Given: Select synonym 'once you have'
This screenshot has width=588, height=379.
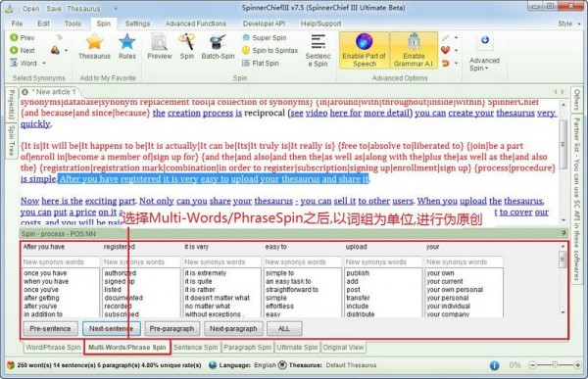Looking at the screenshot, I should [45, 273].
